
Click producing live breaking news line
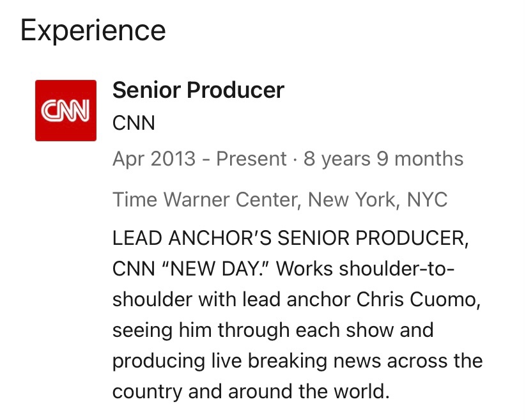(x=298, y=361)
